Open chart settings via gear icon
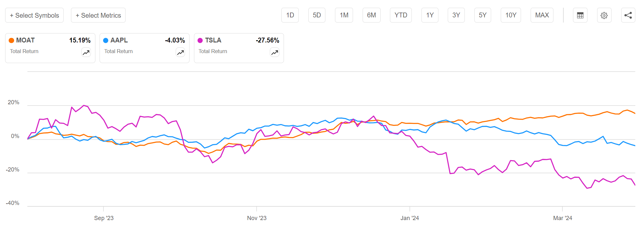This screenshot has width=644, height=231. tap(604, 15)
